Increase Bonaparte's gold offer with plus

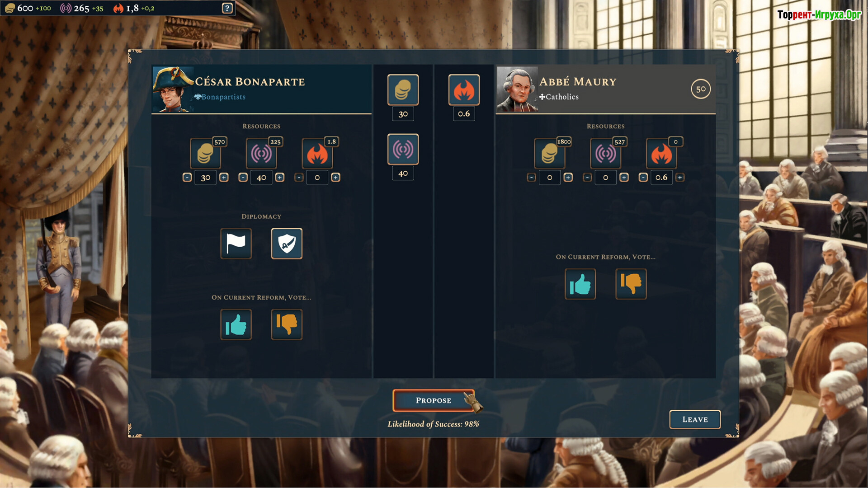click(x=224, y=178)
